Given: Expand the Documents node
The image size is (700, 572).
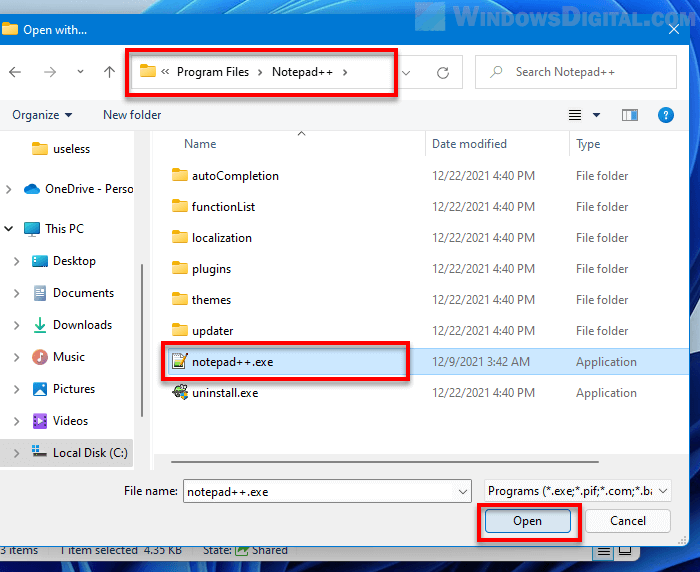Looking at the screenshot, I should (17, 293).
